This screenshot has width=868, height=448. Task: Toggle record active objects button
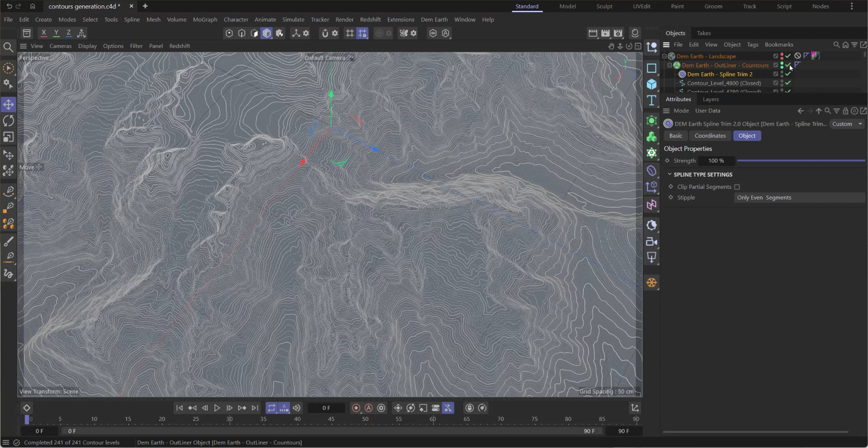point(356,408)
